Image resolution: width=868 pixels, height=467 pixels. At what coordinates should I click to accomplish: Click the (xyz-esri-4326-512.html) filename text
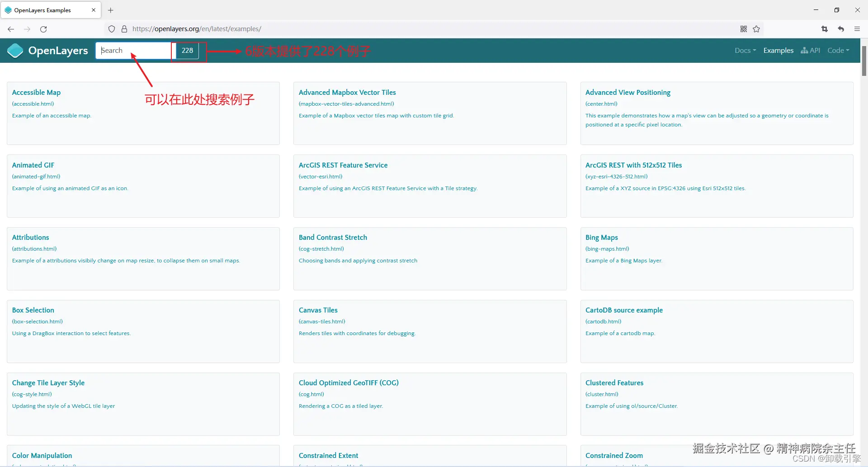point(616,177)
